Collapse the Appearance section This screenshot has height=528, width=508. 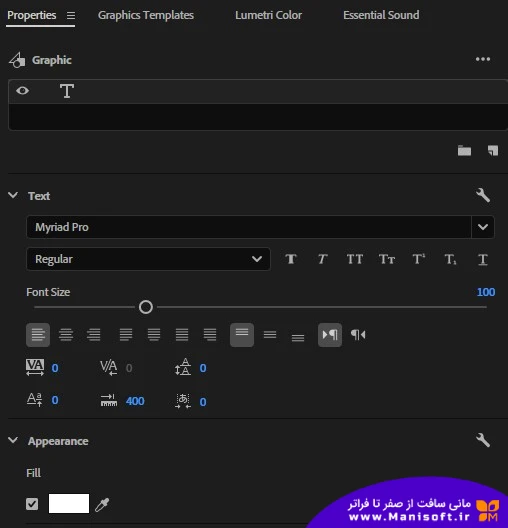[13, 440]
